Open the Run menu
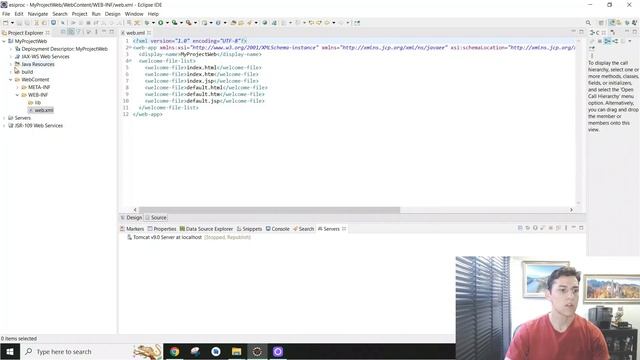This screenshot has width=640, height=360. click(x=96, y=14)
